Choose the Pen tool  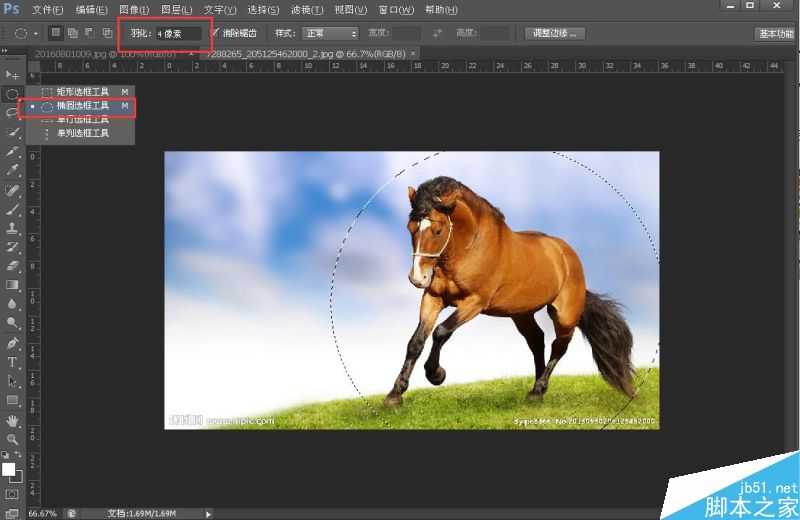click(12, 343)
